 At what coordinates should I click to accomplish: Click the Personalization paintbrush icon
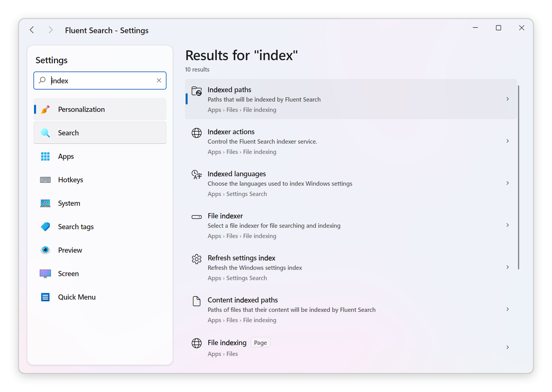click(45, 109)
